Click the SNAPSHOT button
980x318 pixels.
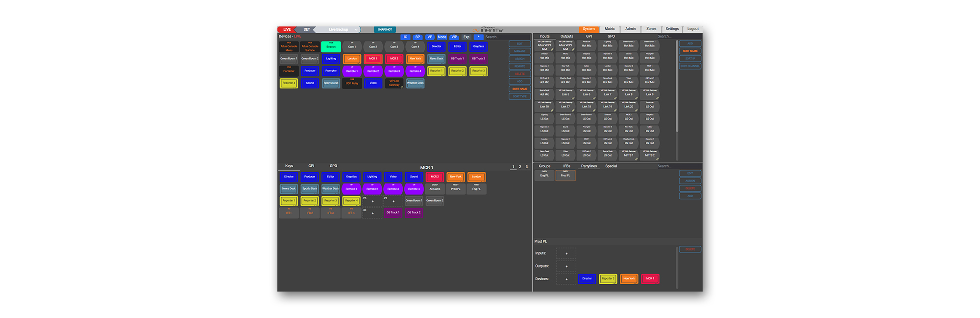click(385, 29)
